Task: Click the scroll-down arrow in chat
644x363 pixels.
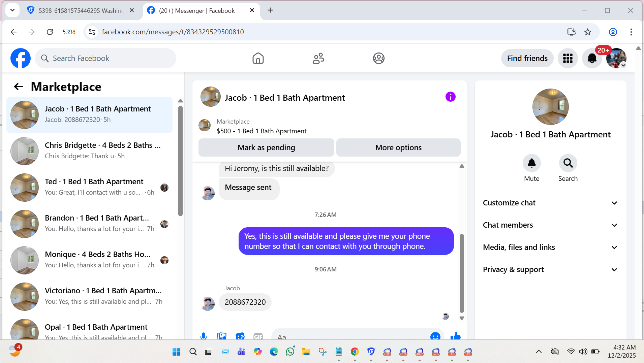Action: tap(462, 318)
